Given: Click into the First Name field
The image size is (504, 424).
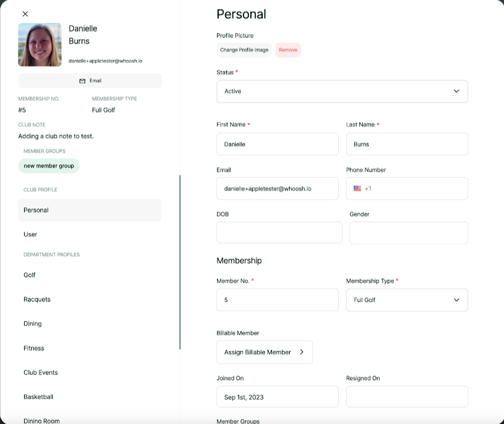Looking at the screenshot, I should pyautogui.click(x=277, y=144).
